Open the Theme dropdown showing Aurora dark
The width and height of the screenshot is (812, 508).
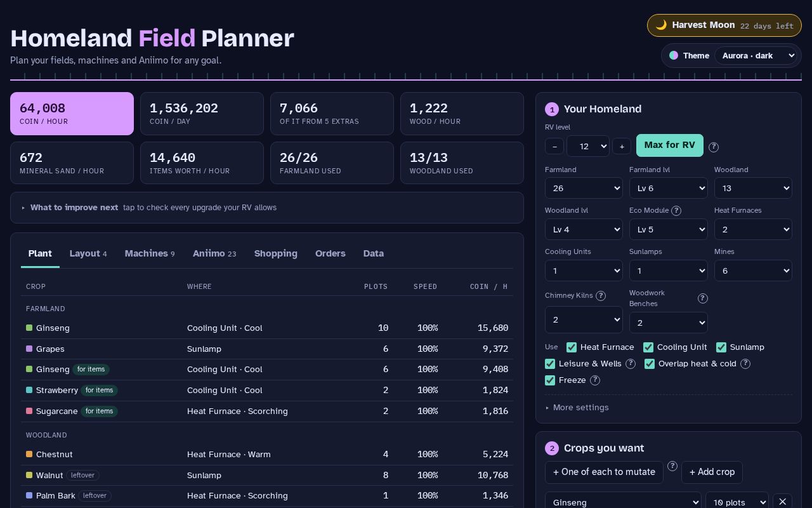(756, 56)
